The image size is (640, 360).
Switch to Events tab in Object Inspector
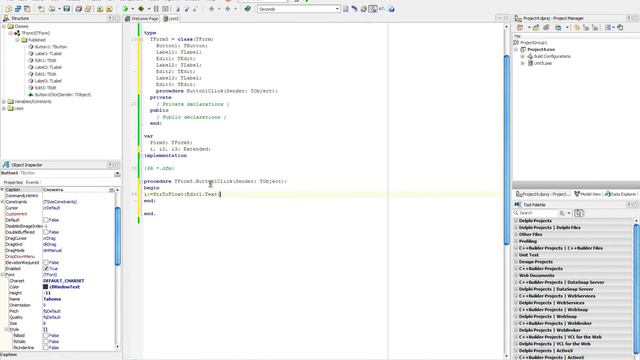(x=32, y=182)
